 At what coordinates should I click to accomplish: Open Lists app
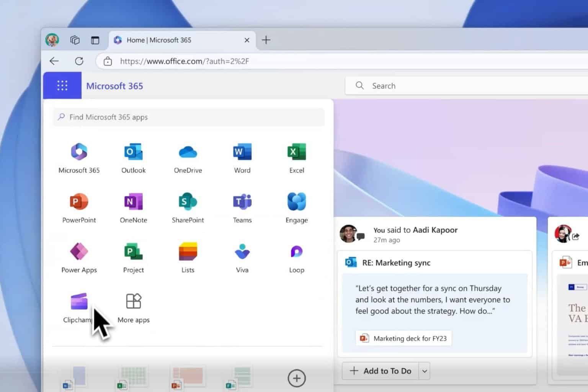point(188,252)
